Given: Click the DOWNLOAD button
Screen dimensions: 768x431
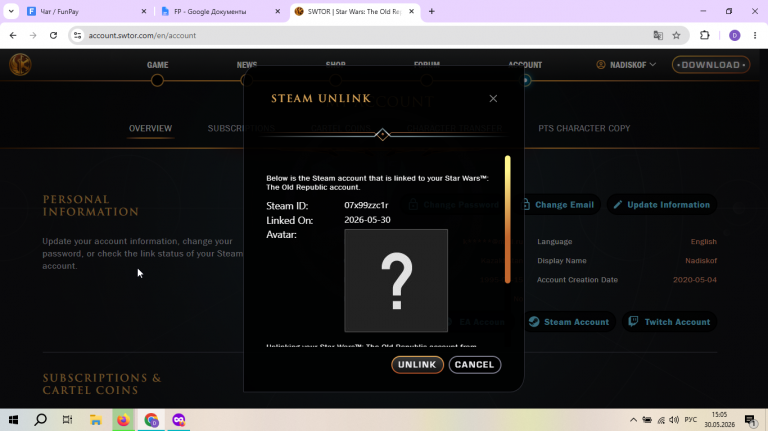Looking at the screenshot, I should tap(711, 65).
